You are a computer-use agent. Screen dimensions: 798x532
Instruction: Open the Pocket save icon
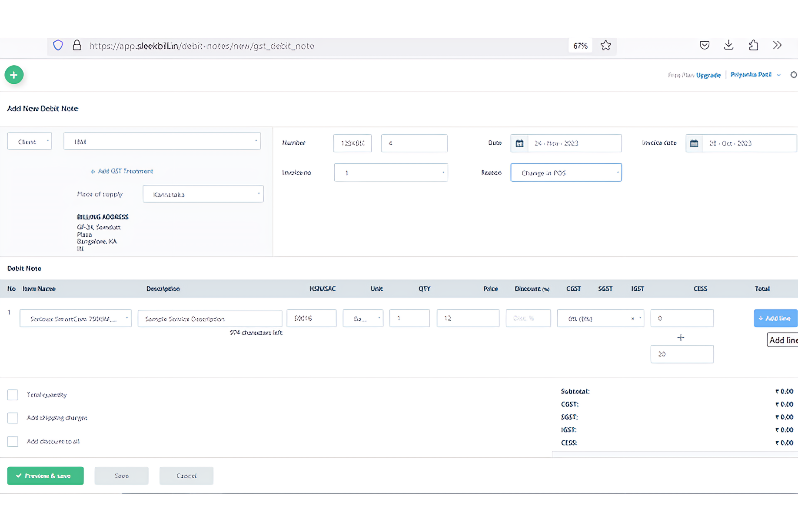(x=705, y=45)
